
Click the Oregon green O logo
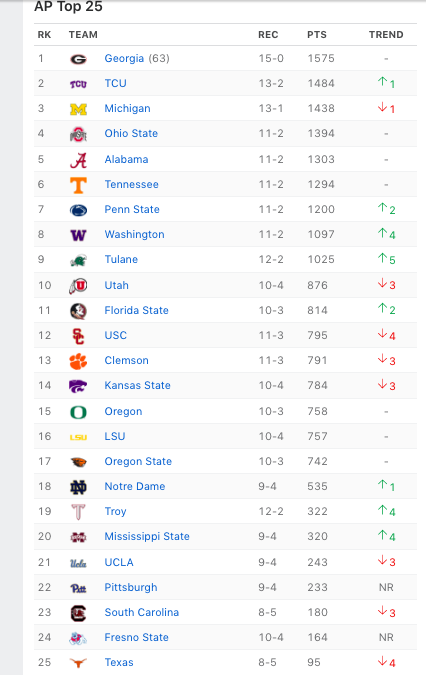point(78,412)
